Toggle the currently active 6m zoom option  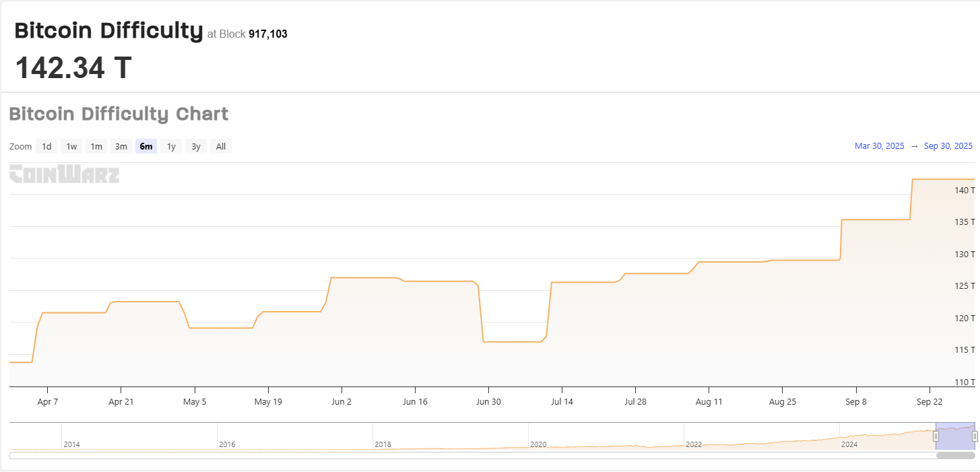[x=145, y=146]
